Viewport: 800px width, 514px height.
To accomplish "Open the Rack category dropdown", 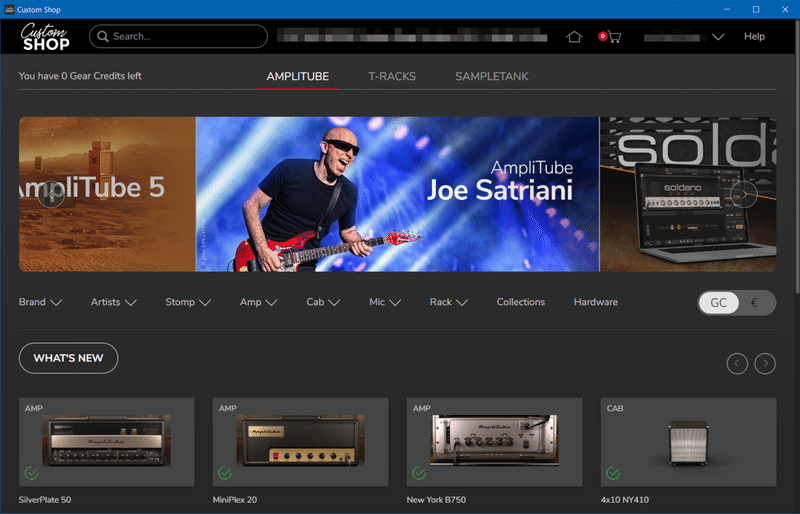I will point(448,302).
